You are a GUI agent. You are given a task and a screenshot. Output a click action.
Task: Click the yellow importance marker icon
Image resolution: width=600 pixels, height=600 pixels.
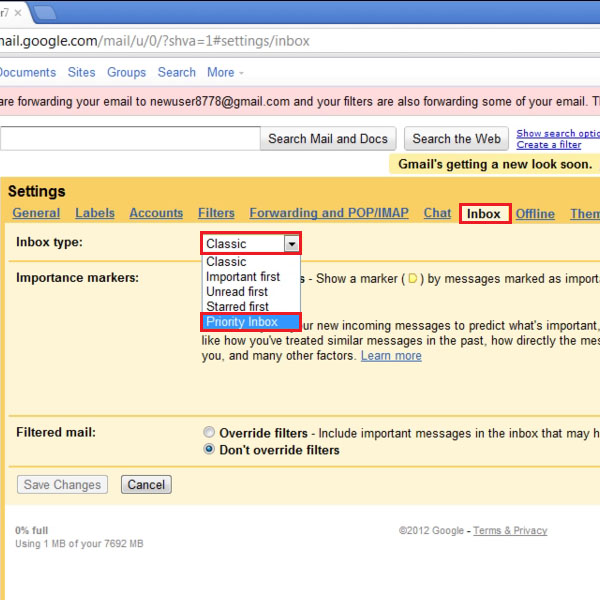click(412, 278)
